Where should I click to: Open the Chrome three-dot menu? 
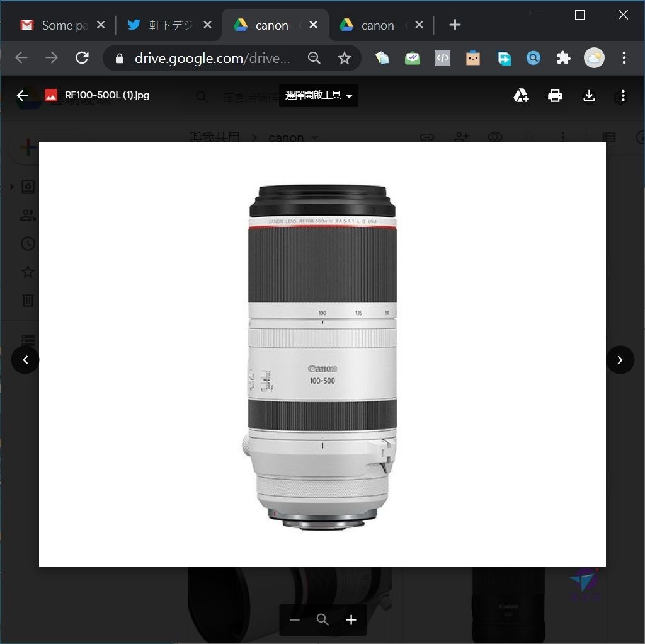tap(624, 58)
